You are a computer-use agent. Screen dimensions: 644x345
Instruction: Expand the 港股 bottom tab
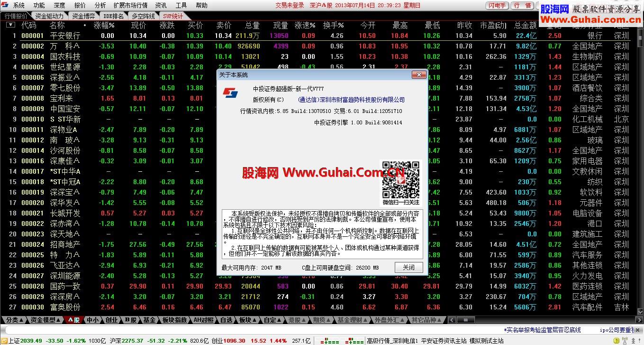point(297,320)
